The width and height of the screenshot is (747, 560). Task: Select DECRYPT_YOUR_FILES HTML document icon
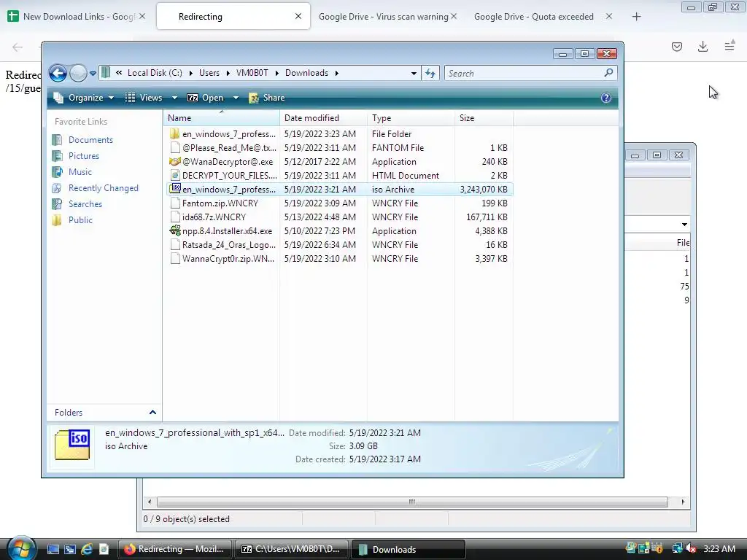[x=175, y=175]
